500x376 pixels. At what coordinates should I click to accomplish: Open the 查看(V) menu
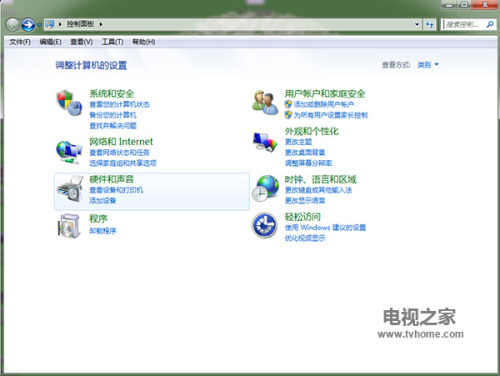click(81, 42)
